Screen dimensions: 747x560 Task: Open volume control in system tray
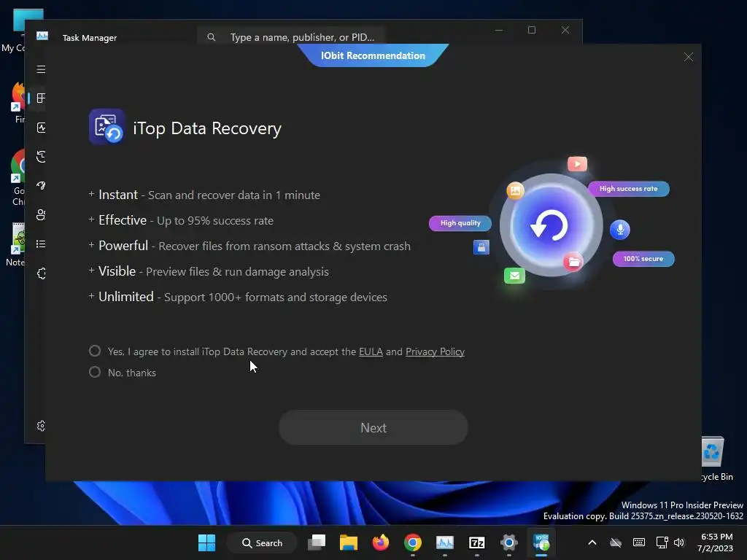pos(679,542)
